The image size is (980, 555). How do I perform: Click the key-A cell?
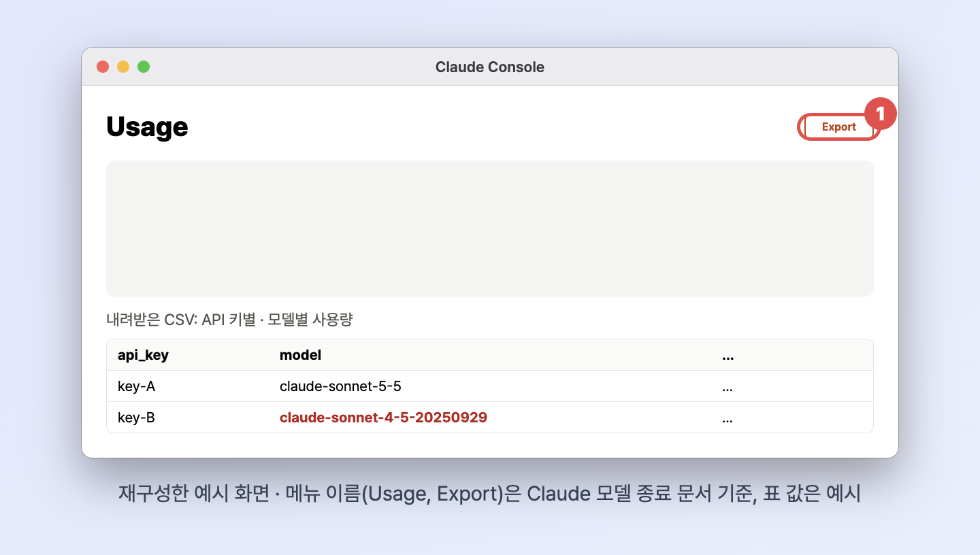click(137, 386)
